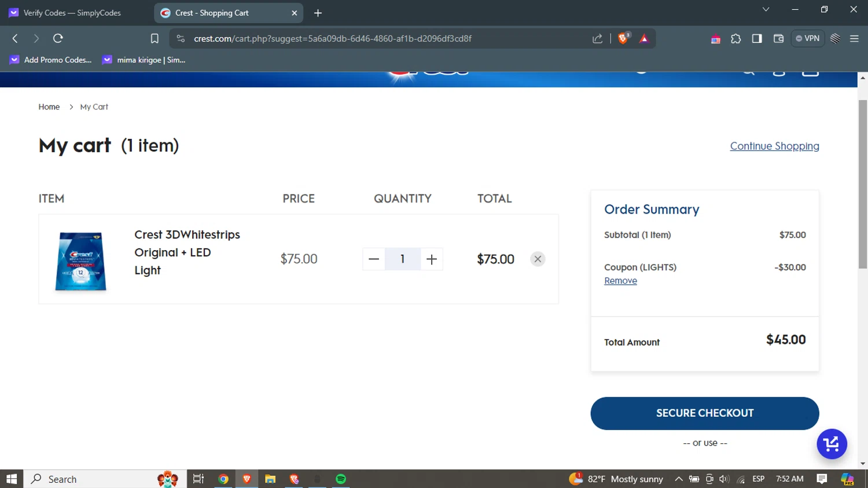868x488 pixels.
Task: Click the scrollbar down arrow
Action: (x=863, y=464)
